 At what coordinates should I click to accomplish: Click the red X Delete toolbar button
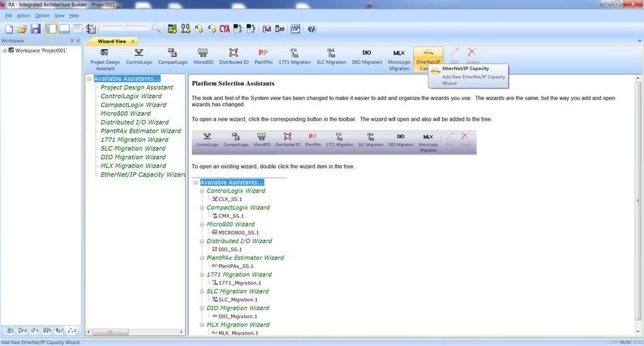pyautogui.click(x=472, y=57)
